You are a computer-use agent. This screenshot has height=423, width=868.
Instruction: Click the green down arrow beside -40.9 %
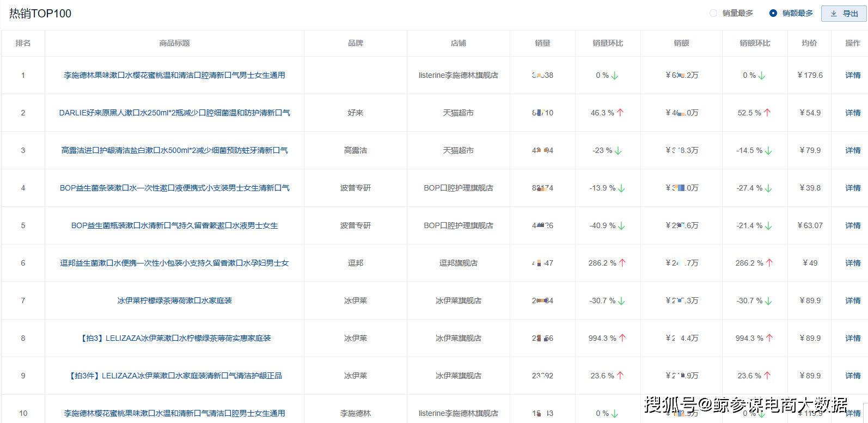[x=621, y=226]
